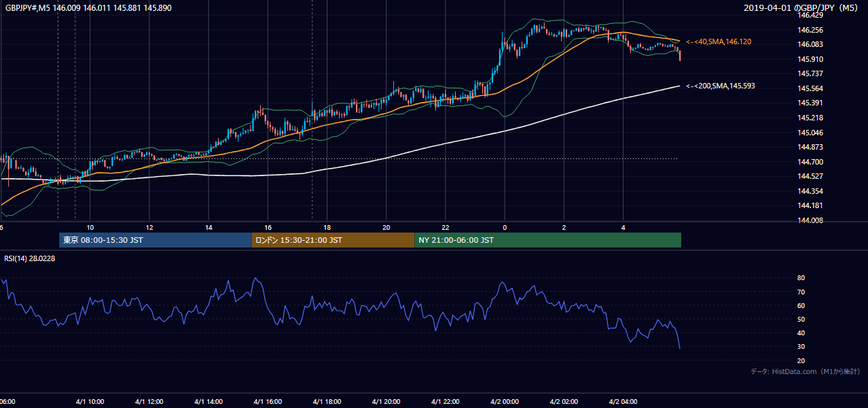Click the 144.700 price axis label
868x408 pixels.
coord(811,162)
